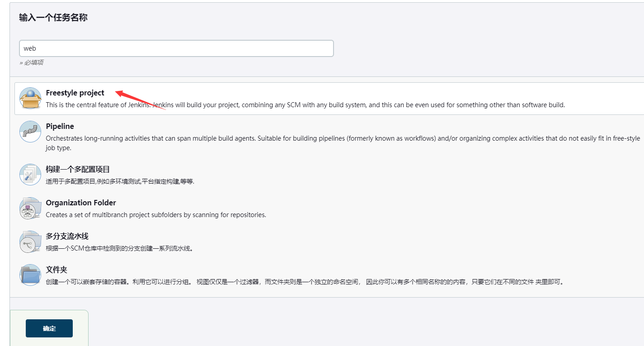The height and width of the screenshot is (346, 644).
Task: Choose the Pipeline title
Action: coord(60,126)
